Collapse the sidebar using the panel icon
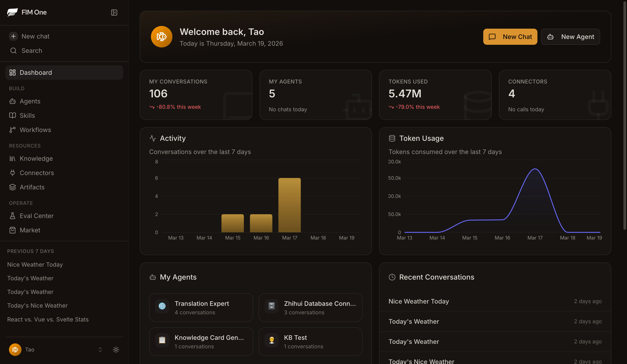Image resolution: width=627 pixels, height=364 pixels. 114,13
